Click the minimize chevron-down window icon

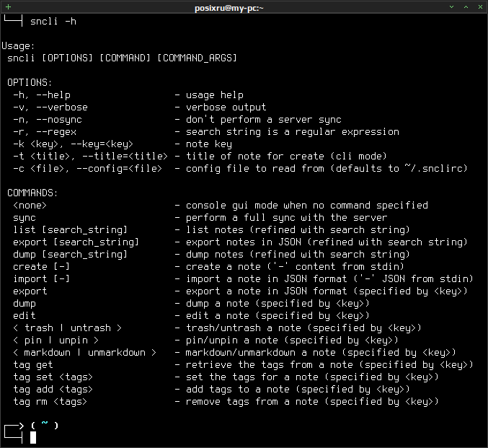pyautogui.click(x=451, y=7)
